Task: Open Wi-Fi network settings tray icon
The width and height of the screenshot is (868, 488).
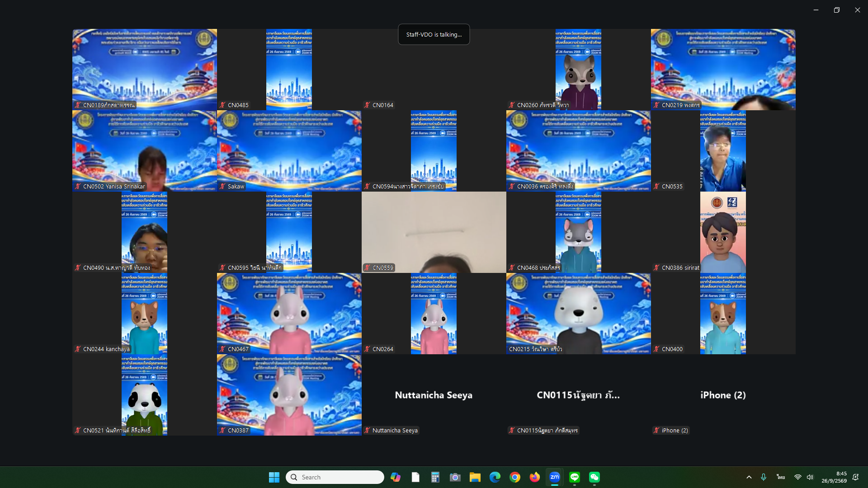Action: [x=798, y=477]
